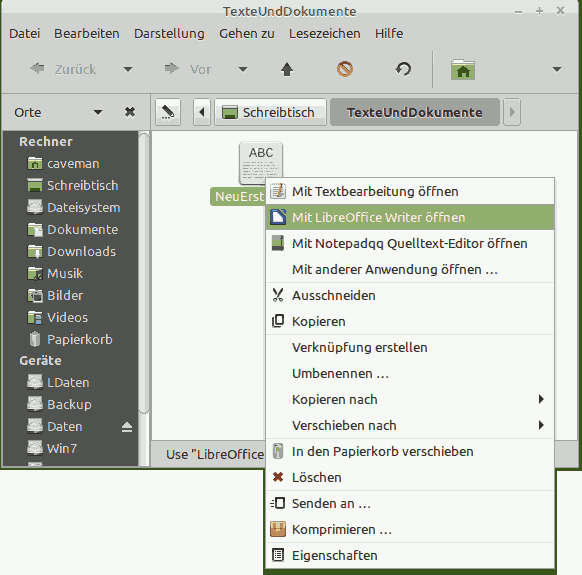Click the TexteUndDokumente path button

(x=415, y=112)
